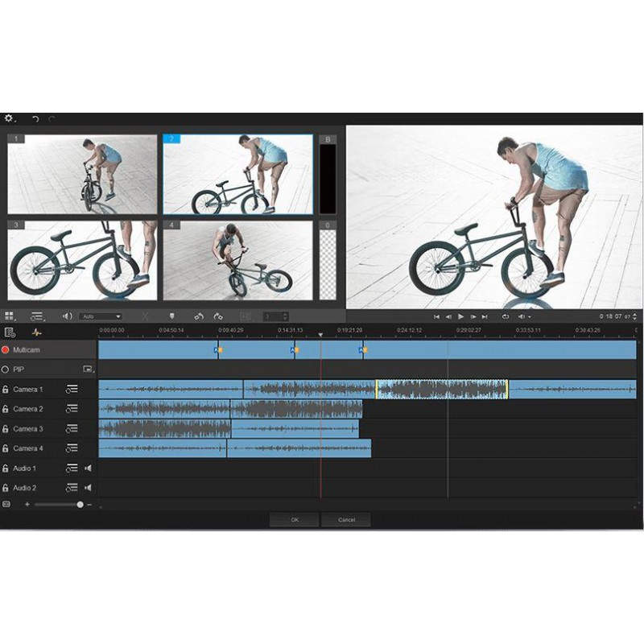Viewport: 644px width, 644px height.
Task: Click the rotate left icon
Action: 199,316
